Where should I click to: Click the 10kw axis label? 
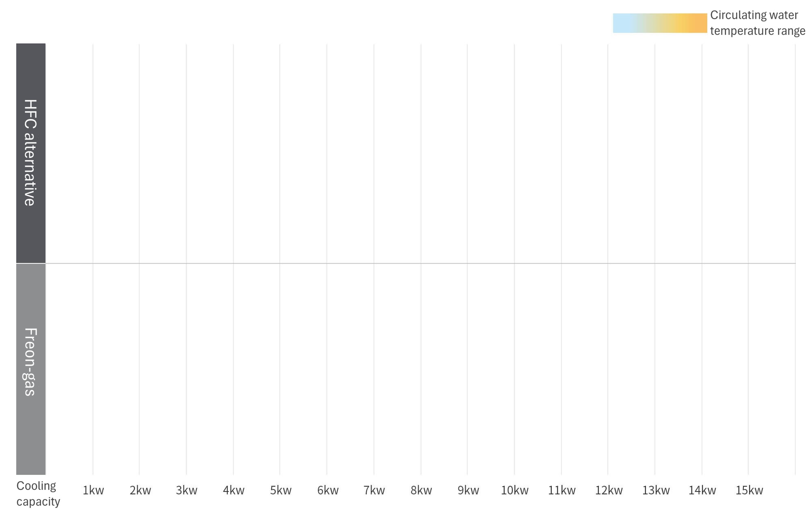pyautogui.click(x=515, y=490)
